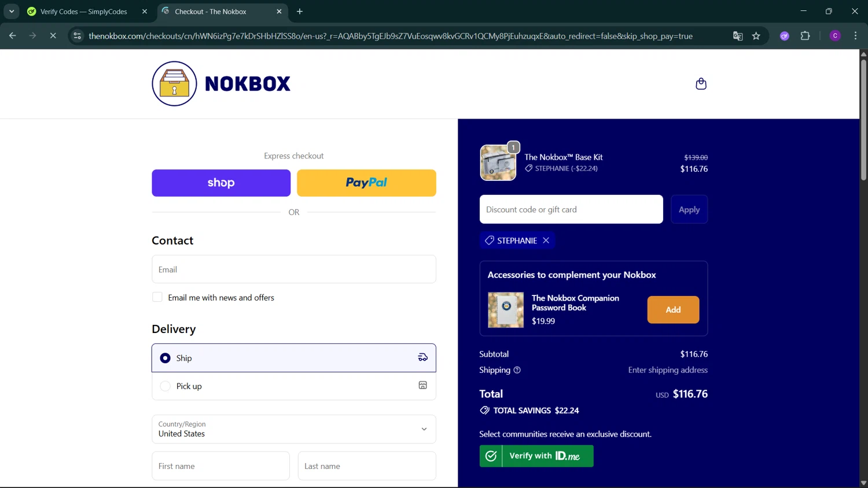Close the Verify Codes SimplyCodes tab
Image resolution: width=868 pixels, height=488 pixels.
pyautogui.click(x=145, y=12)
